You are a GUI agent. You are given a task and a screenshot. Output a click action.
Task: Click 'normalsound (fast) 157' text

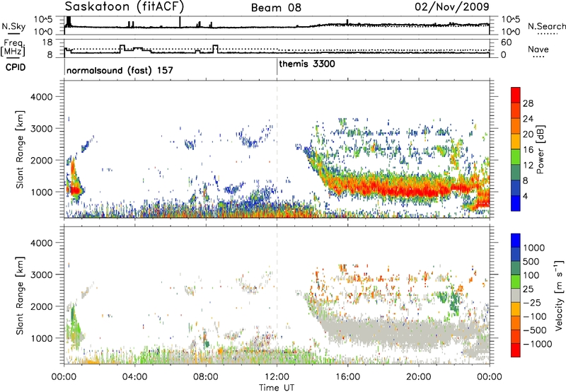(x=120, y=70)
